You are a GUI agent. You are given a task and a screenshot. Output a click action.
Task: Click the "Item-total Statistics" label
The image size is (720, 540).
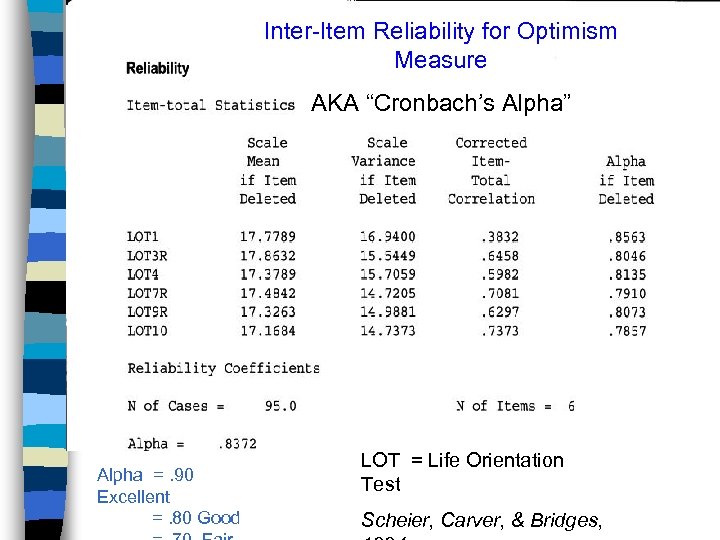tap(210, 104)
